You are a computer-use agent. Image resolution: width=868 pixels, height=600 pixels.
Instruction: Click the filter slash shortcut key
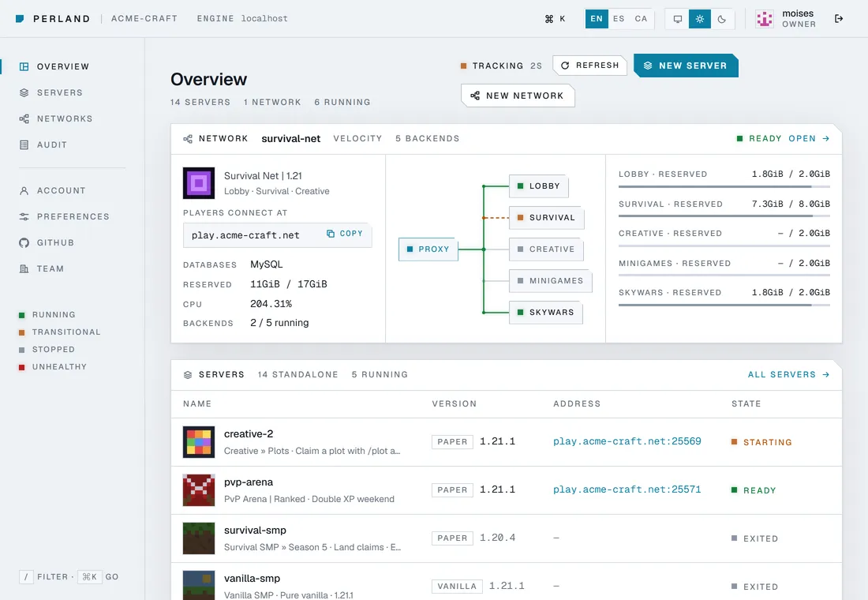click(x=26, y=577)
